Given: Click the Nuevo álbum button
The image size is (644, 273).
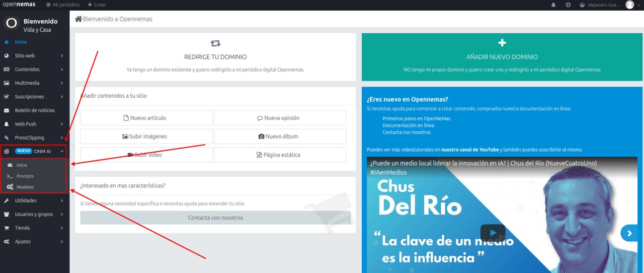Looking at the screenshot, I should [280, 136].
